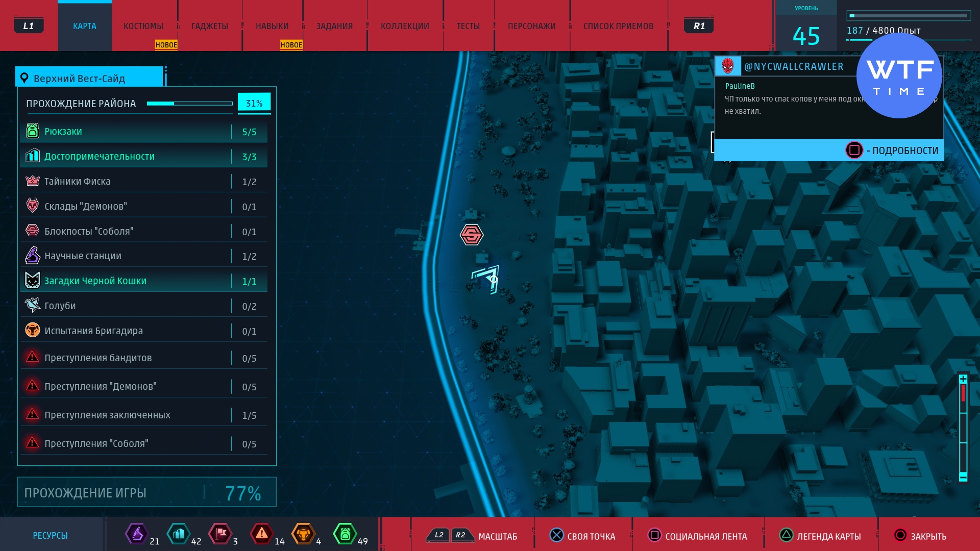Click the Sable outpost marker on map
This screenshot has width=980, height=551.
(471, 235)
